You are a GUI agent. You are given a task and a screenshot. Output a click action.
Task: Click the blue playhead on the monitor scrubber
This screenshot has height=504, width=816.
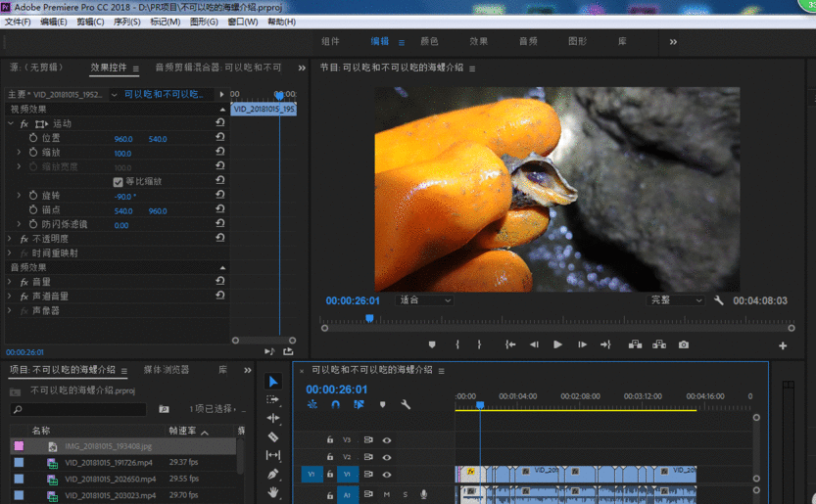click(369, 318)
